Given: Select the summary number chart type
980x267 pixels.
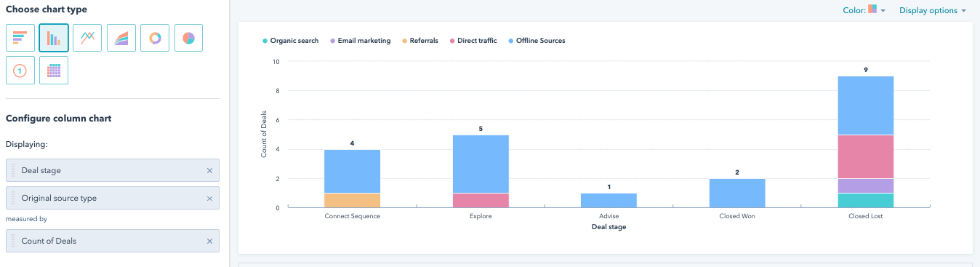Looking at the screenshot, I should 20,71.
